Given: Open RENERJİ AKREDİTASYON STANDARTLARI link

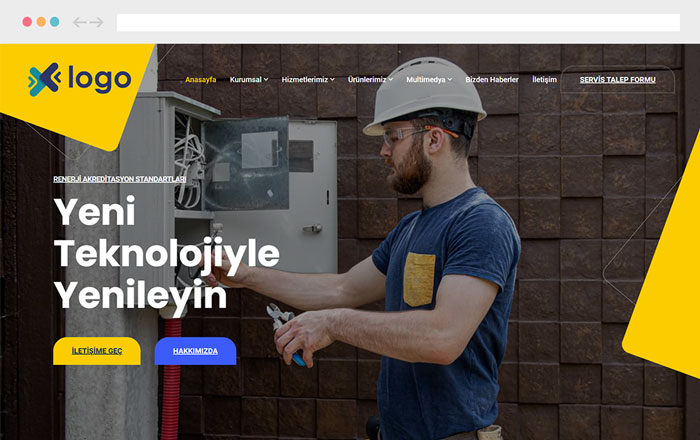Looking at the screenshot, I should click(120, 179).
